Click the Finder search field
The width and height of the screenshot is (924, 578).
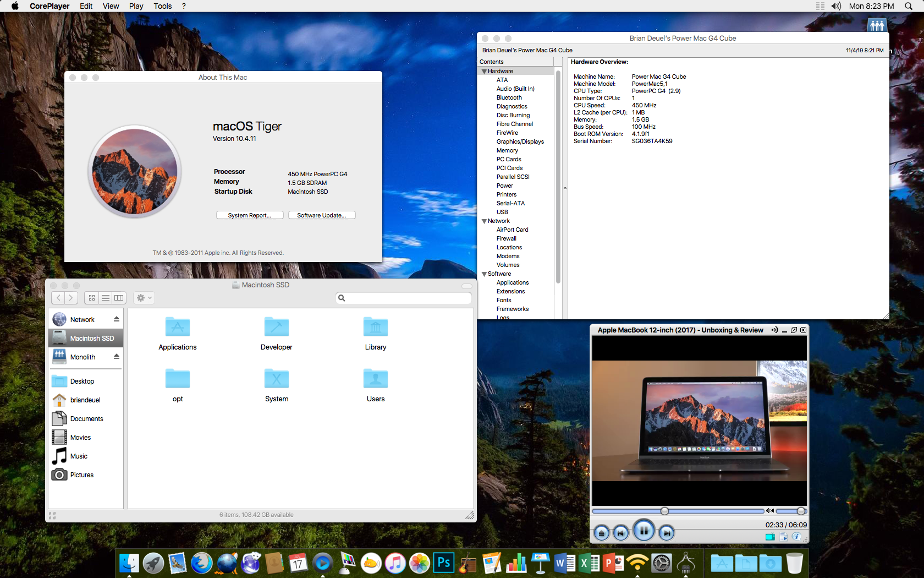[x=404, y=298]
